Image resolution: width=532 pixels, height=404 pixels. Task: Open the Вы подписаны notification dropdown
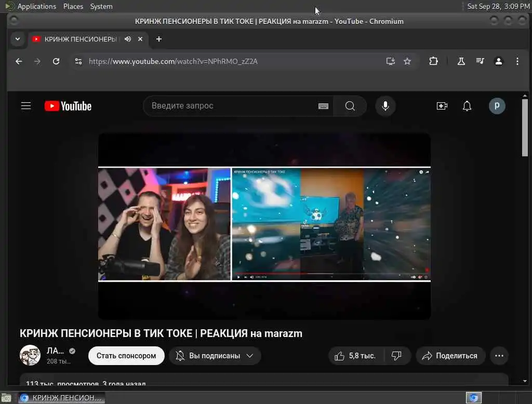click(x=215, y=356)
